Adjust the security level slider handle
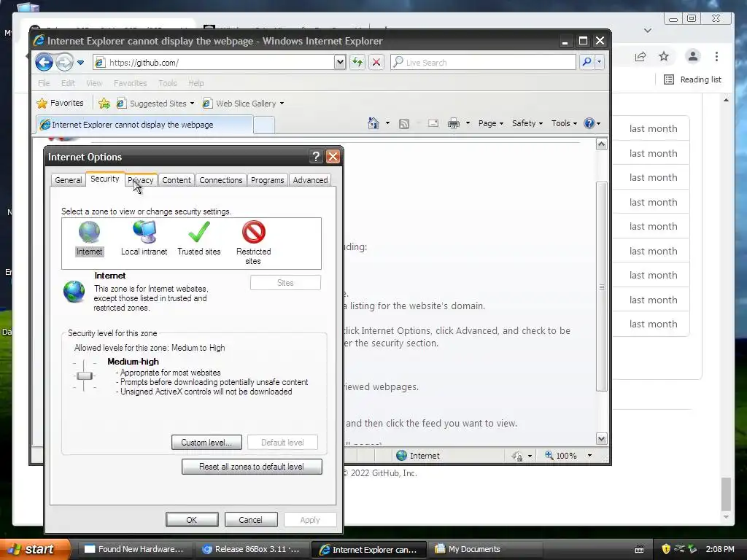 coord(85,376)
